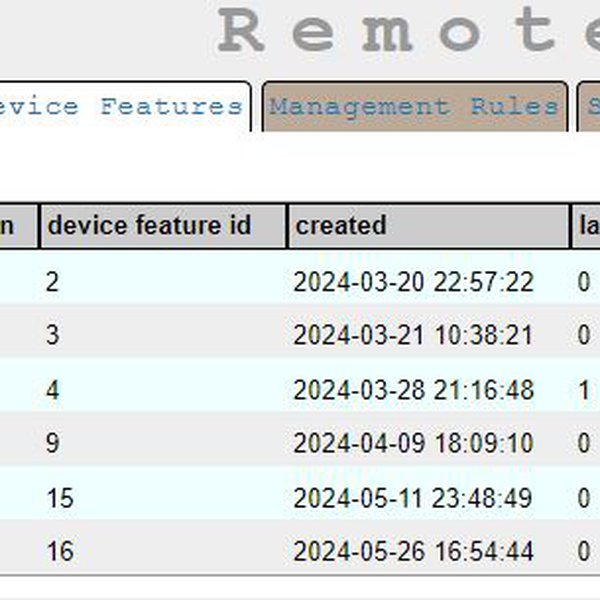
Task: Switch to the Device Features tab
Action: point(125,107)
